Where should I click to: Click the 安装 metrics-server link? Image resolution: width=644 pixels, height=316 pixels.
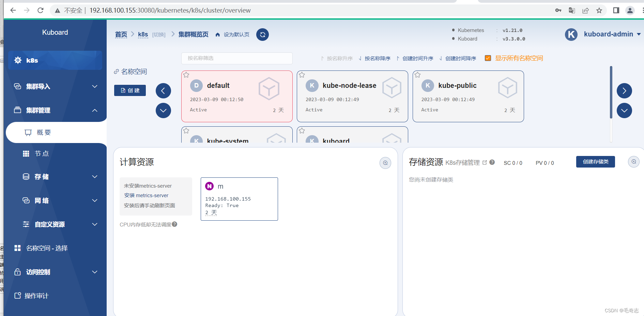click(x=146, y=195)
